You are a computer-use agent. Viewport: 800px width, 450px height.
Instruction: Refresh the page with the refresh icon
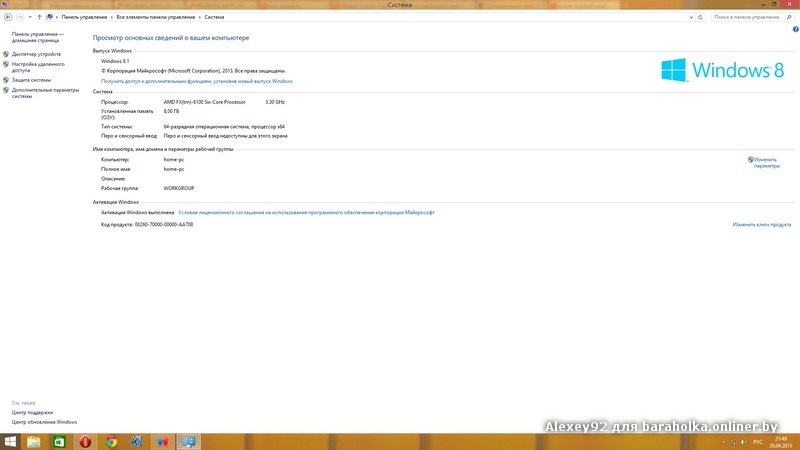pos(701,17)
